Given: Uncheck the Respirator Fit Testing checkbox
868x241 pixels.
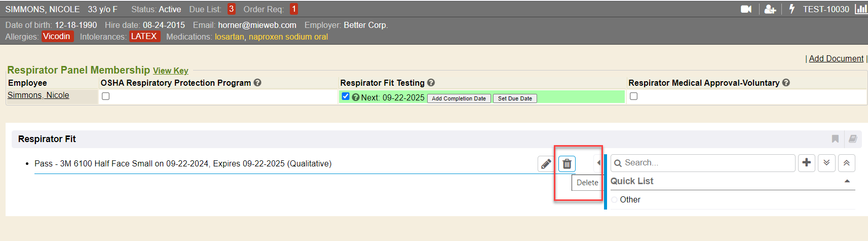Looking at the screenshot, I should click(346, 96).
